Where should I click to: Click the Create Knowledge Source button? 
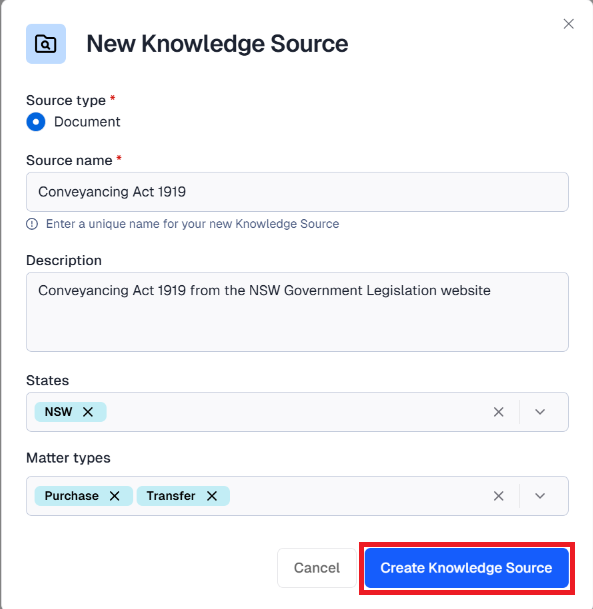tap(467, 568)
